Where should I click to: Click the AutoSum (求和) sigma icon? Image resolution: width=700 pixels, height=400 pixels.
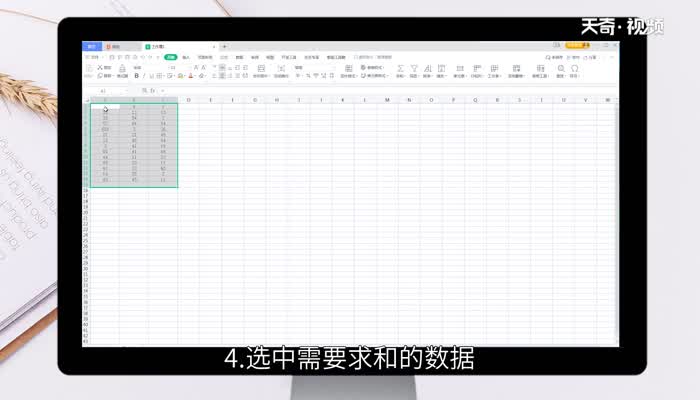tap(400, 68)
